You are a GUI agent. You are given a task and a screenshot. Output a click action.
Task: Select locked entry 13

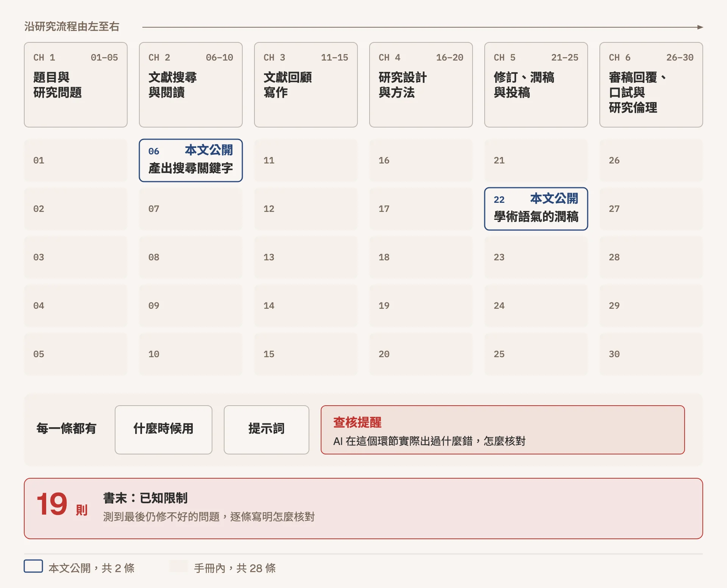pyautogui.click(x=306, y=257)
